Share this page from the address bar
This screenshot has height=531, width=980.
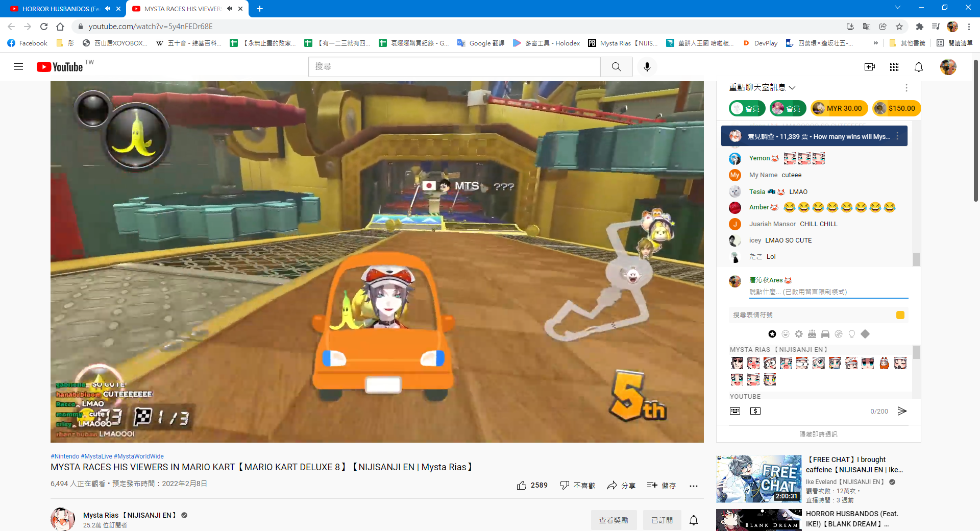883,27
